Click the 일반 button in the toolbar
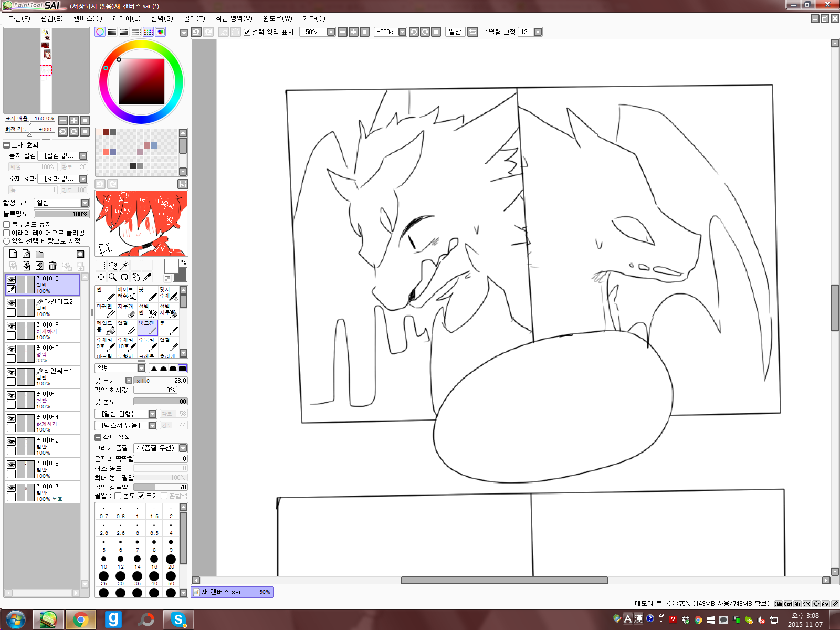Viewport: 840px width, 630px height. [455, 32]
